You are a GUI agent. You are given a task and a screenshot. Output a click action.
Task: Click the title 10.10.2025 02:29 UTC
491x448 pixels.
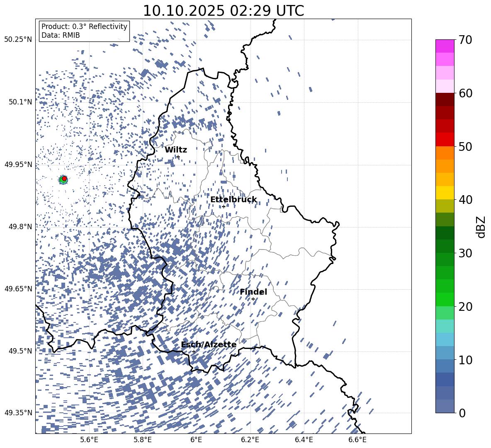[223, 11]
